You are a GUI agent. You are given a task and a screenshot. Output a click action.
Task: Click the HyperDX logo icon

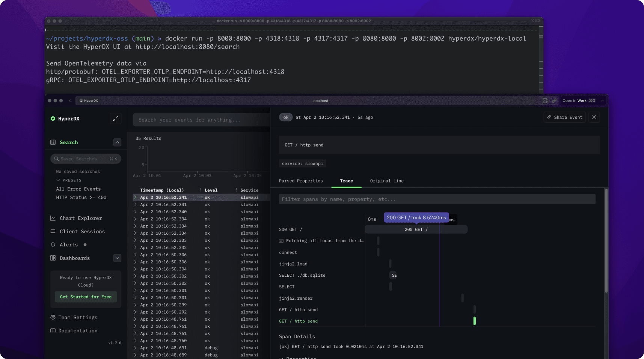53,119
